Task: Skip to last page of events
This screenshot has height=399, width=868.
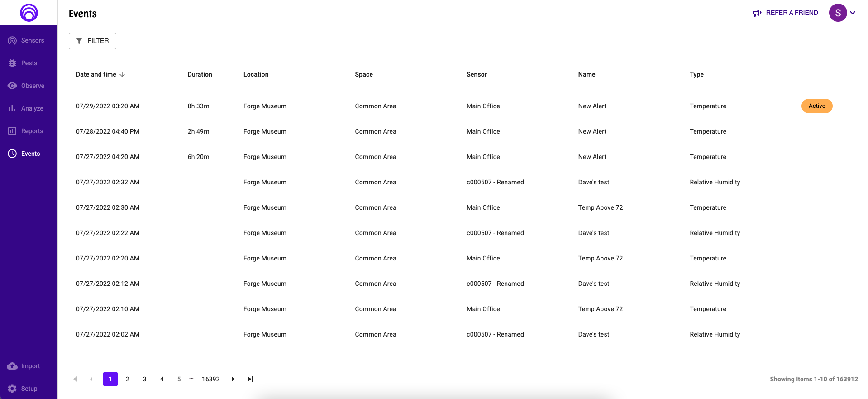Action: pos(250,379)
